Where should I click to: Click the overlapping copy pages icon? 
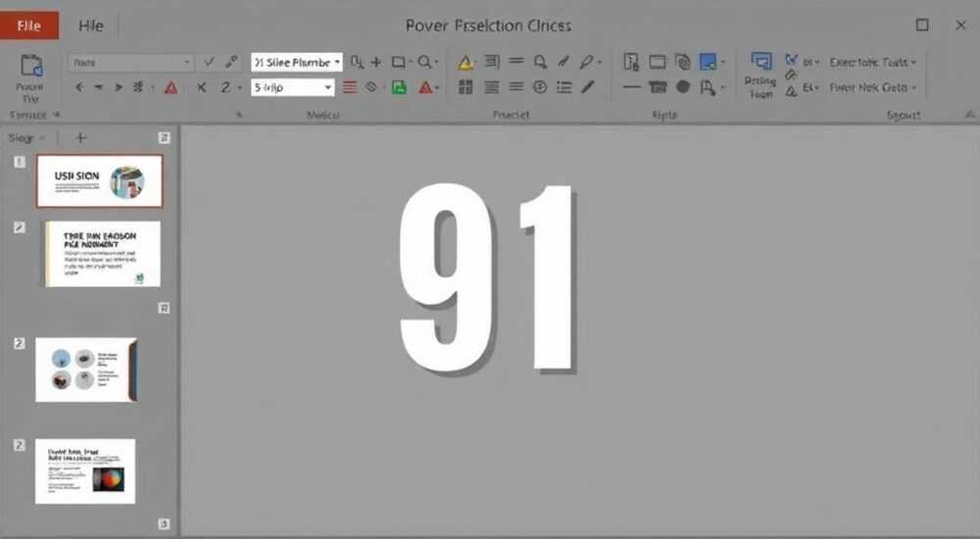point(682,62)
